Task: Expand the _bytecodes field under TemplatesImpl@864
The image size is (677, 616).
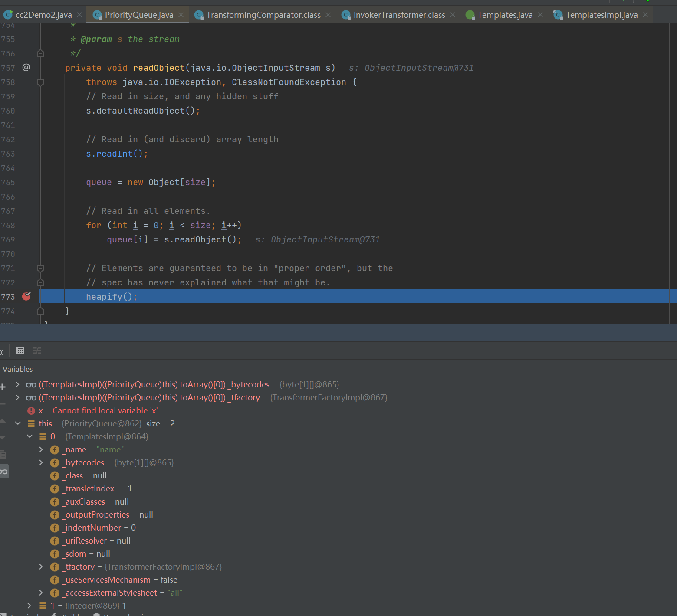Action: coord(41,462)
